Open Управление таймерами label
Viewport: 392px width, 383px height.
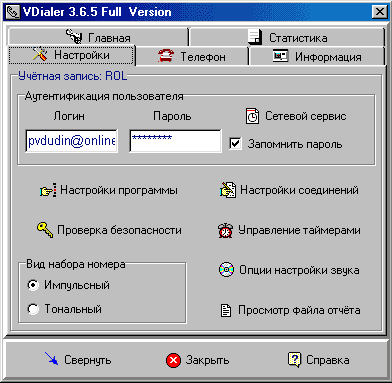[x=299, y=230]
